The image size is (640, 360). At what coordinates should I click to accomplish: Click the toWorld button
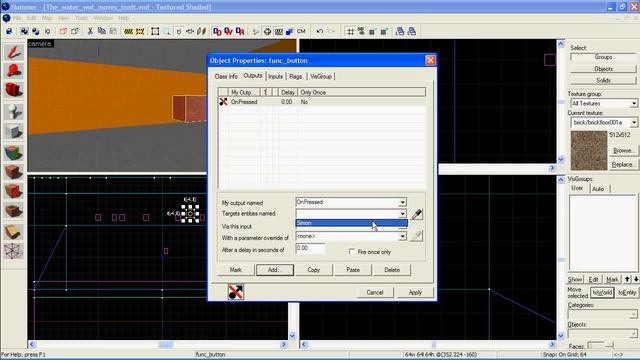pos(602,292)
